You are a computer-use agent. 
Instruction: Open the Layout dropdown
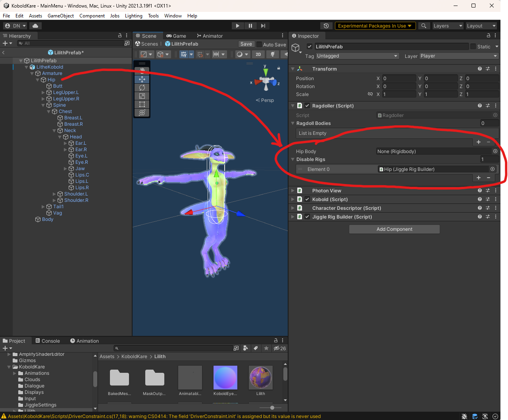click(x=481, y=26)
